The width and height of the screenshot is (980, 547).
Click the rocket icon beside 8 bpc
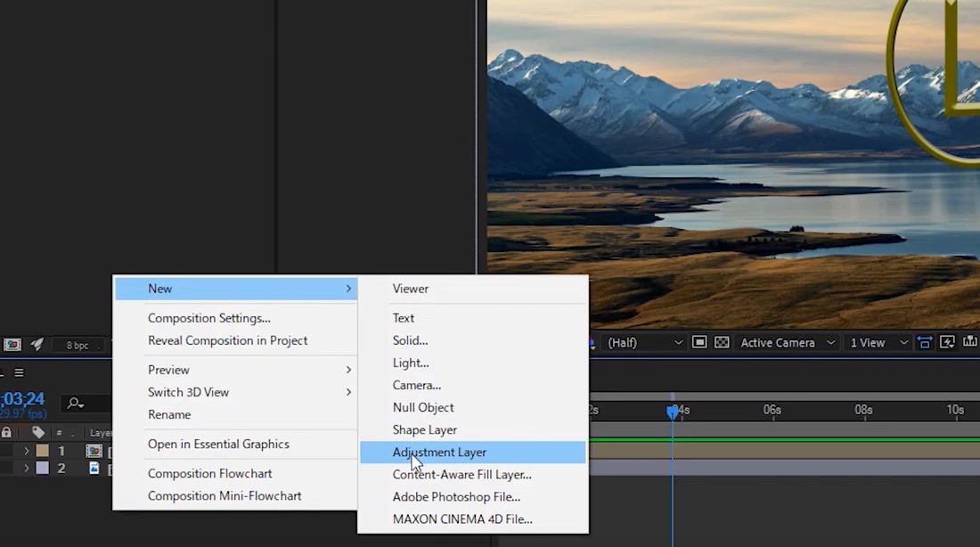coord(37,345)
